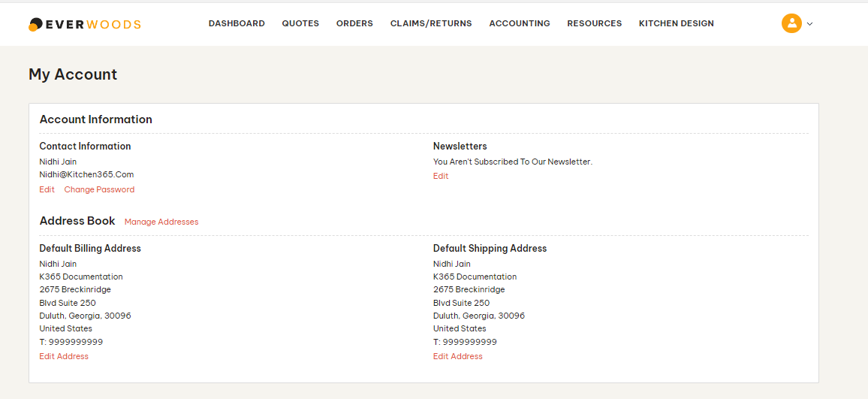Open the Accounting section
The width and height of the screenshot is (868, 399).
click(x=520, y=23)
